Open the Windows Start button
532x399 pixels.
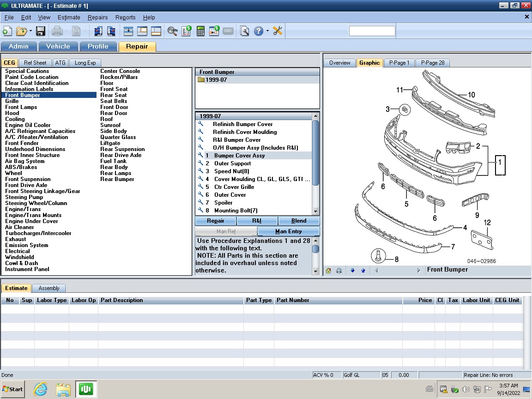pyautogui.click(x=12, y=389)
